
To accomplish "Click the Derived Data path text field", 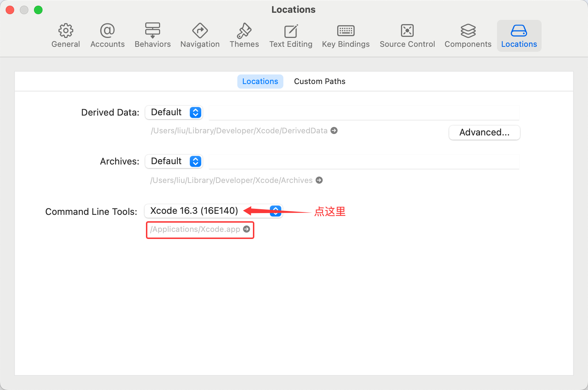I will (364, 113).
